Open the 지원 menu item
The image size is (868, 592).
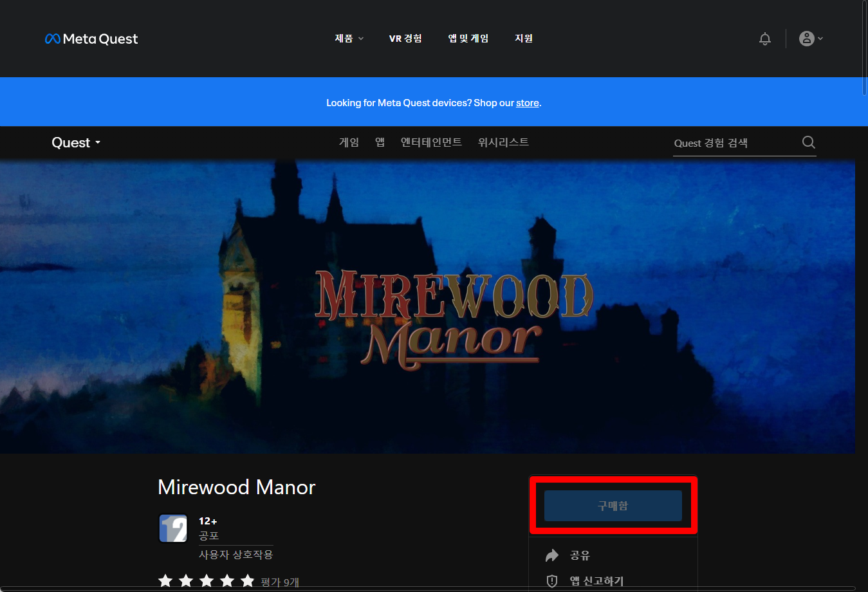[x=524, y=39]
